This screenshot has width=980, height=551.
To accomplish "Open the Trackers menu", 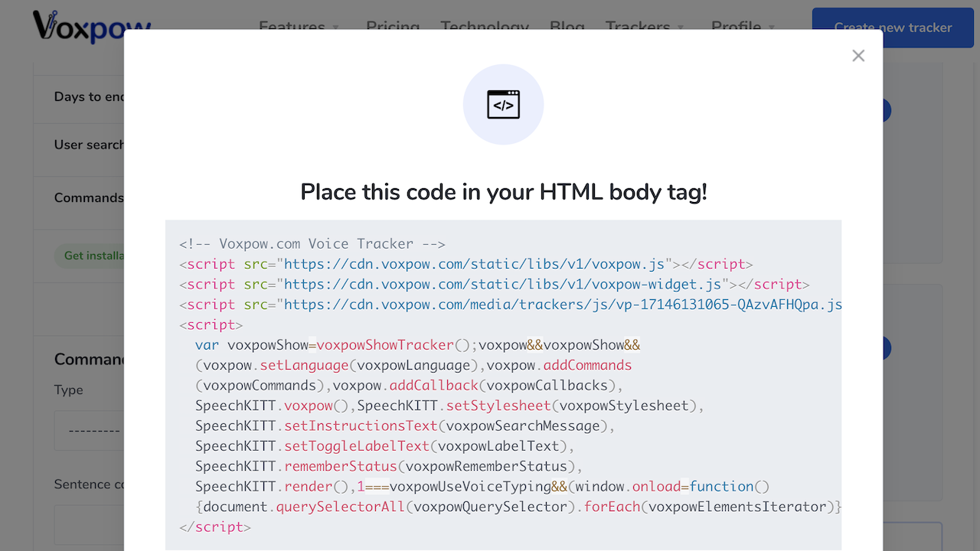I will [x=637, y=23].
